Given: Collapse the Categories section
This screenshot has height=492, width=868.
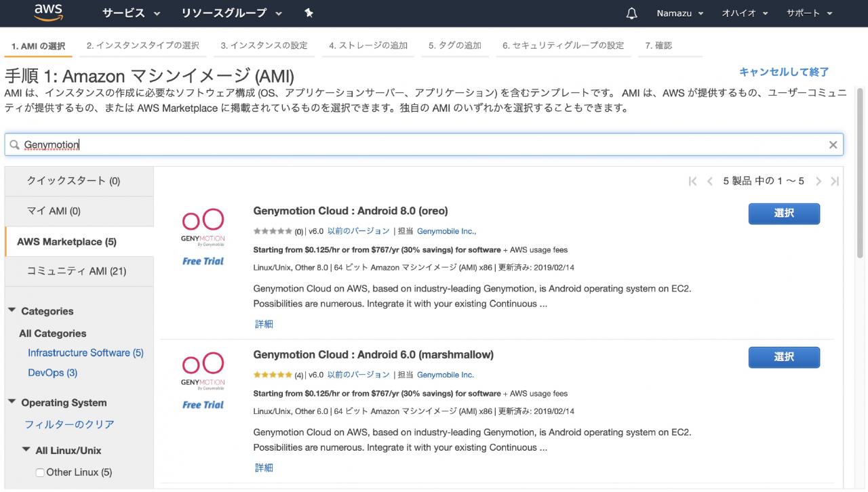Looking at the screenshot, I should [x=12, y=310].
